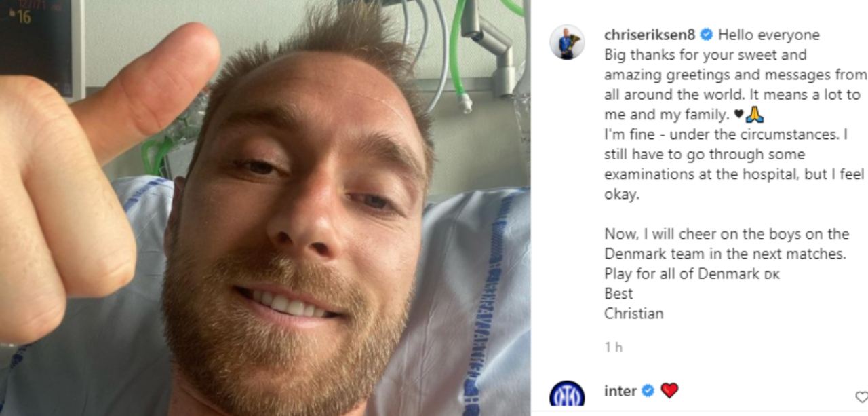Click the black heart emoji in caption
This screenshot has height=416, width=868.
click(739, 115)
